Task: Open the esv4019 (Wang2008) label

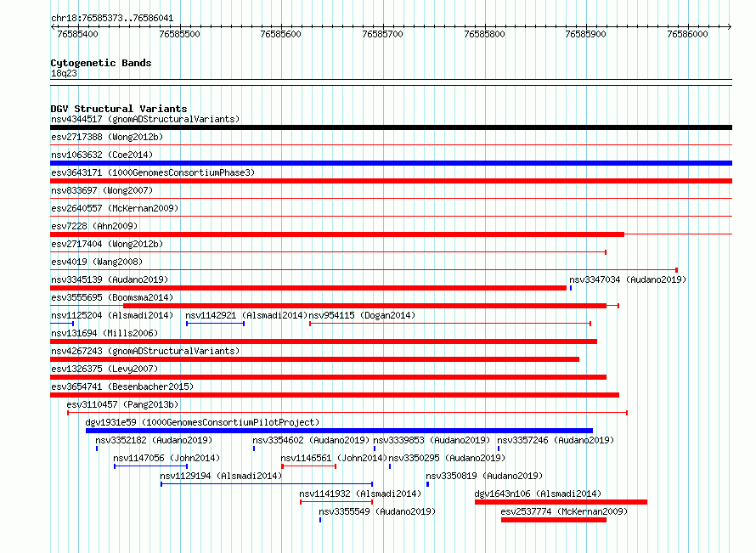Action: pyautogui.click(x=97, y=262)
